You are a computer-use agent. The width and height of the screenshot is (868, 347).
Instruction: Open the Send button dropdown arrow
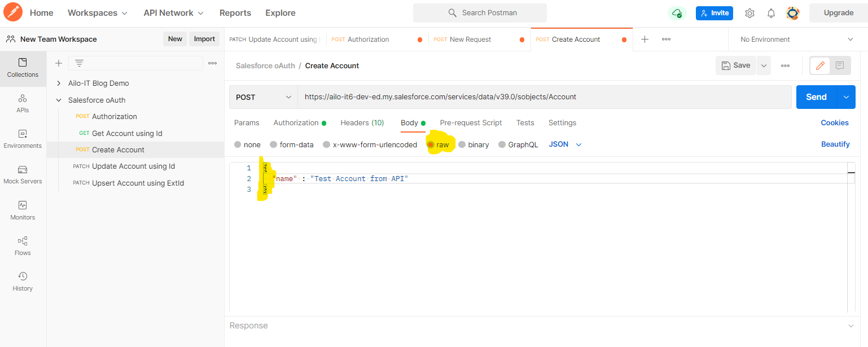(846, 97)
